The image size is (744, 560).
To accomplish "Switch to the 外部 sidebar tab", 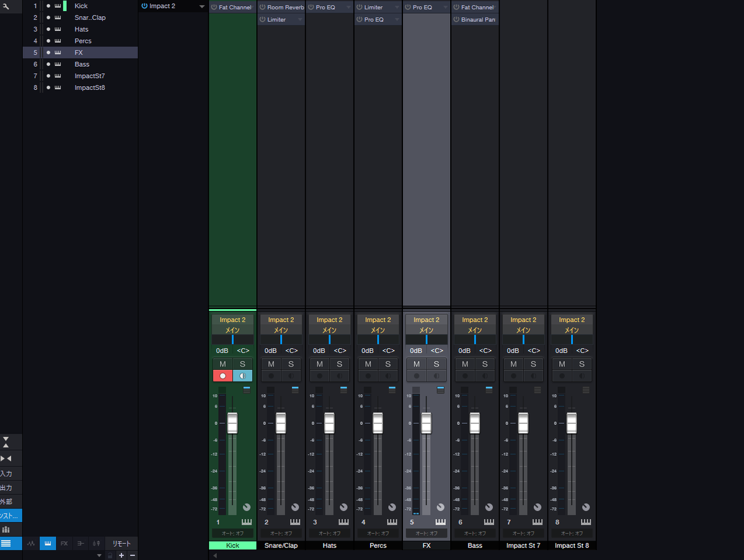I will pos(9,502).
